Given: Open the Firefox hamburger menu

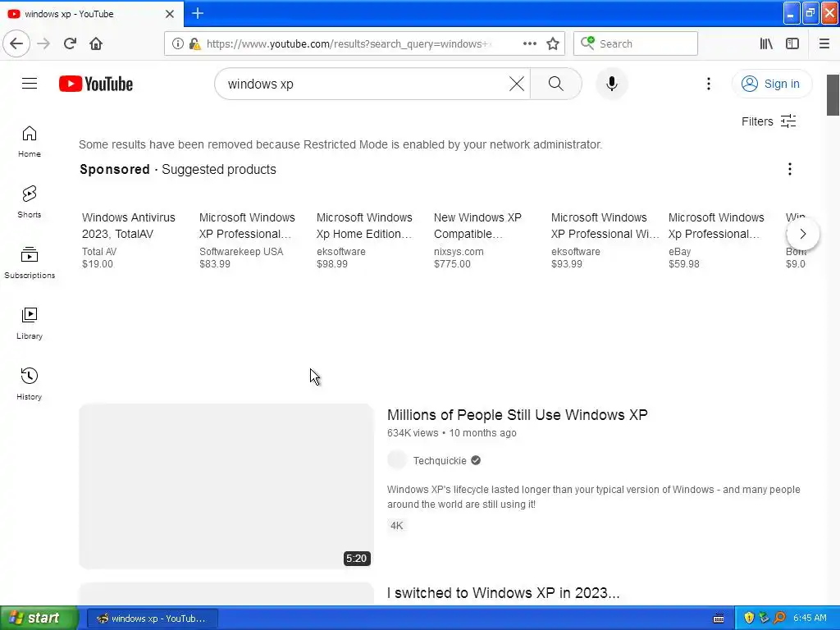Looking at the screenshot, I should pos(824,43).
